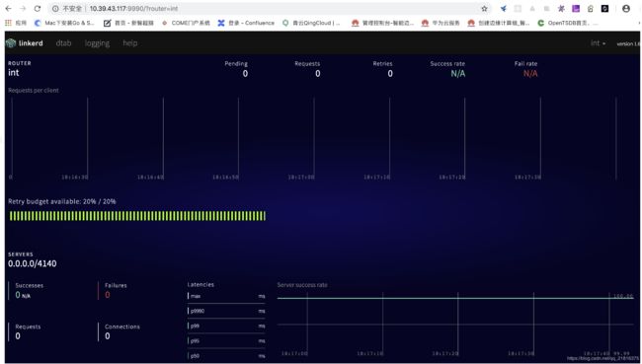Screen dimensions: 642x364
Task: Open the COME portal bookmark
Action: [186, 23]
